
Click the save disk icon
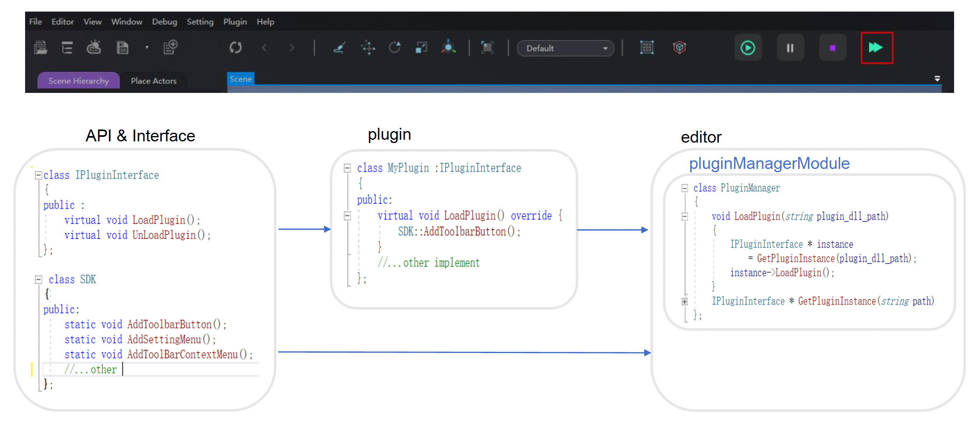pyautogui.click(x=123, y=48)
